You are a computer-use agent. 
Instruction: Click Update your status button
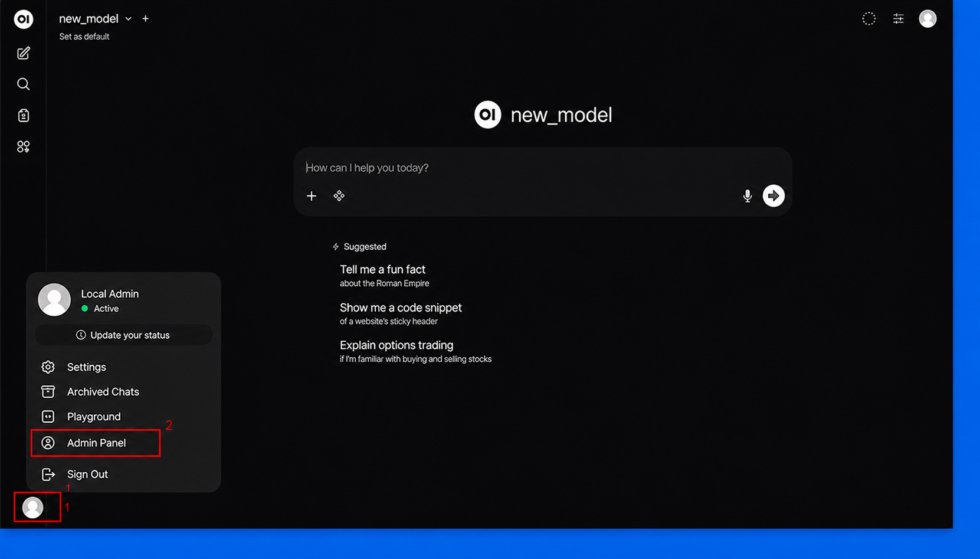[x=123, y=335]
